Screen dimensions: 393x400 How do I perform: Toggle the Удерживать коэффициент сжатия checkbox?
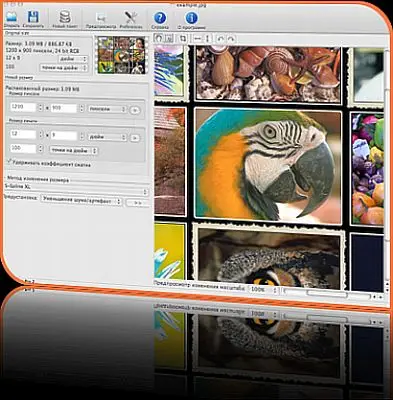[x=9, y=162]
